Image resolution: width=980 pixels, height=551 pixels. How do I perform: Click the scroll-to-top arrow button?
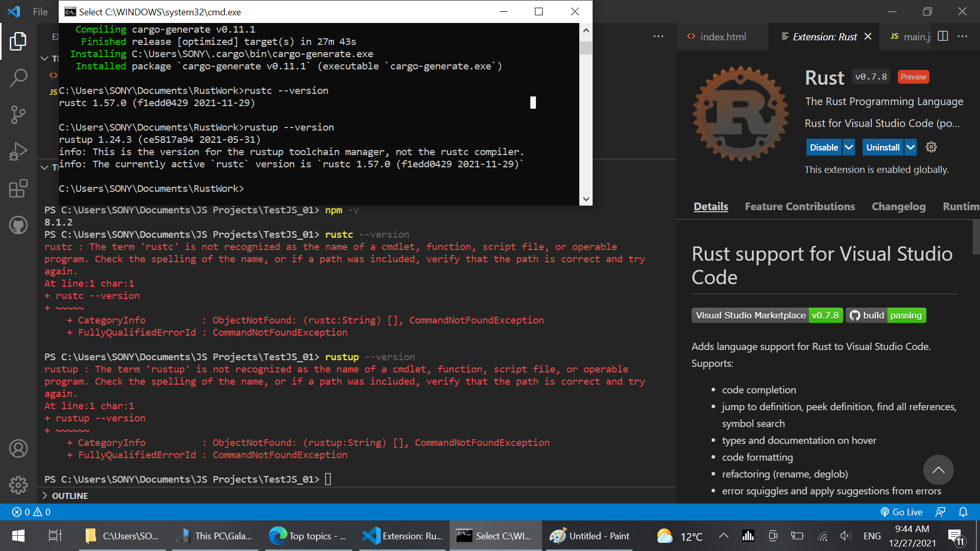(938, 470)
